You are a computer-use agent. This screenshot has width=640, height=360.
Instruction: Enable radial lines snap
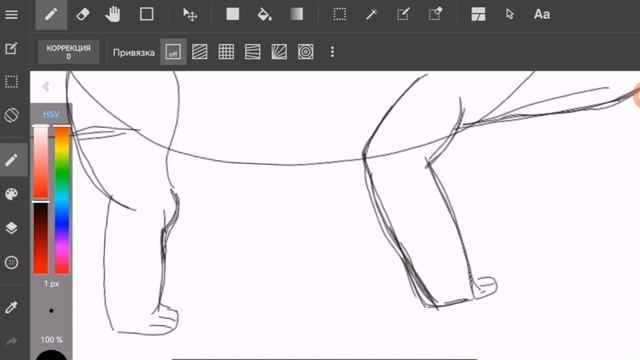[x=279, y=52]
